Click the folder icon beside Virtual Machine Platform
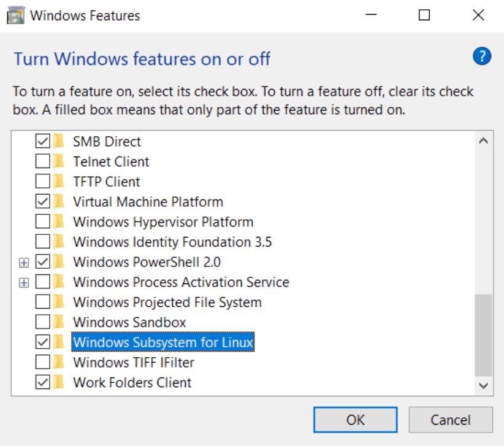This screenshot has width=504, height=448. (x=59, y=202)
